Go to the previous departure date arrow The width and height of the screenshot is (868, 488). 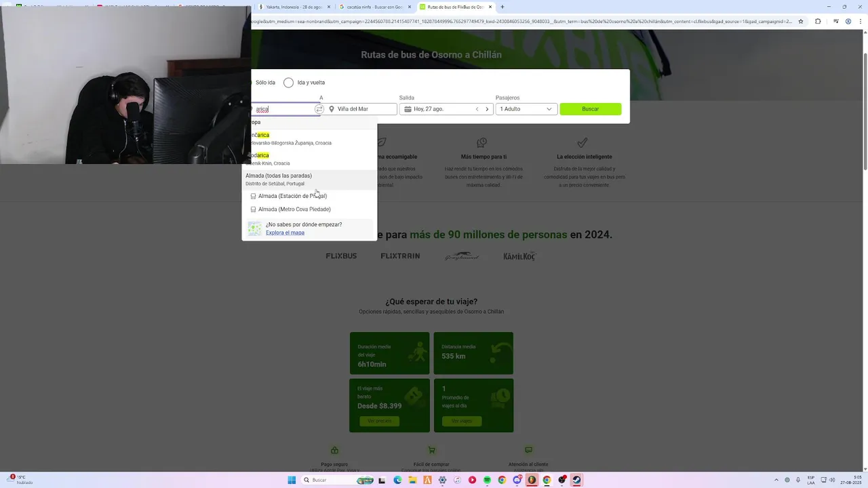tap(477, 109)
